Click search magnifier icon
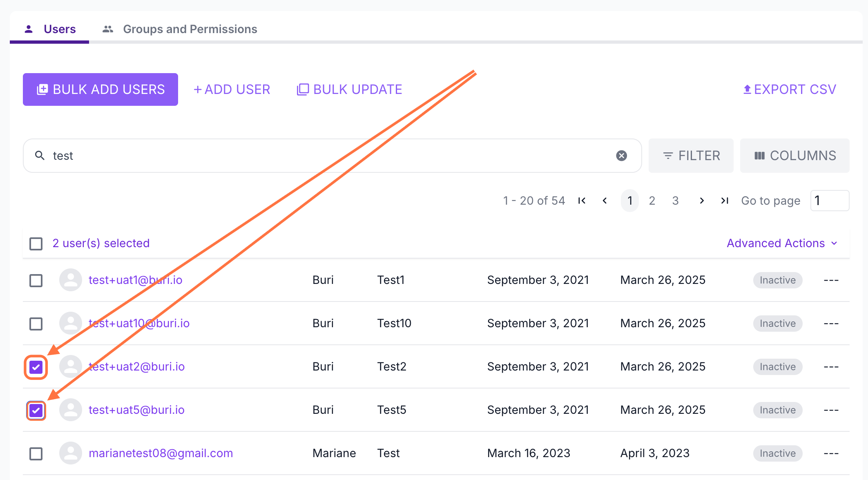 click(x=40, y=156)
